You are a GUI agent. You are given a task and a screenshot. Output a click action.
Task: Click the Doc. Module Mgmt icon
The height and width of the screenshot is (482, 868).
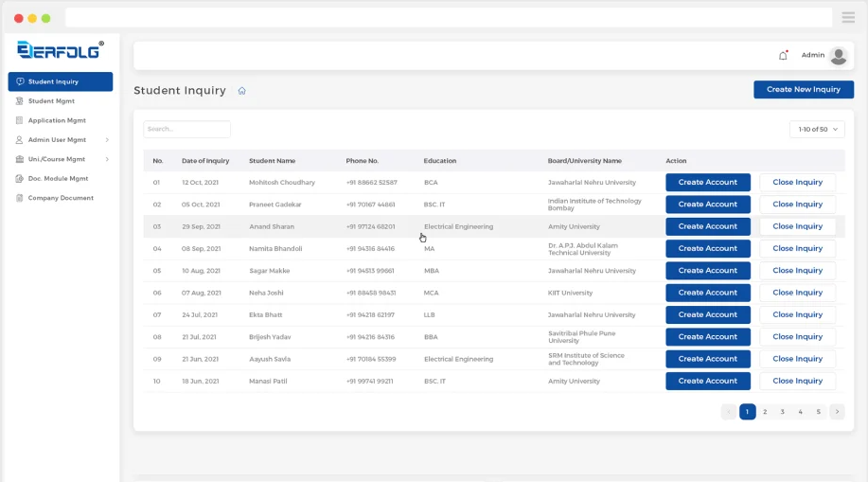tap(20, 178)
